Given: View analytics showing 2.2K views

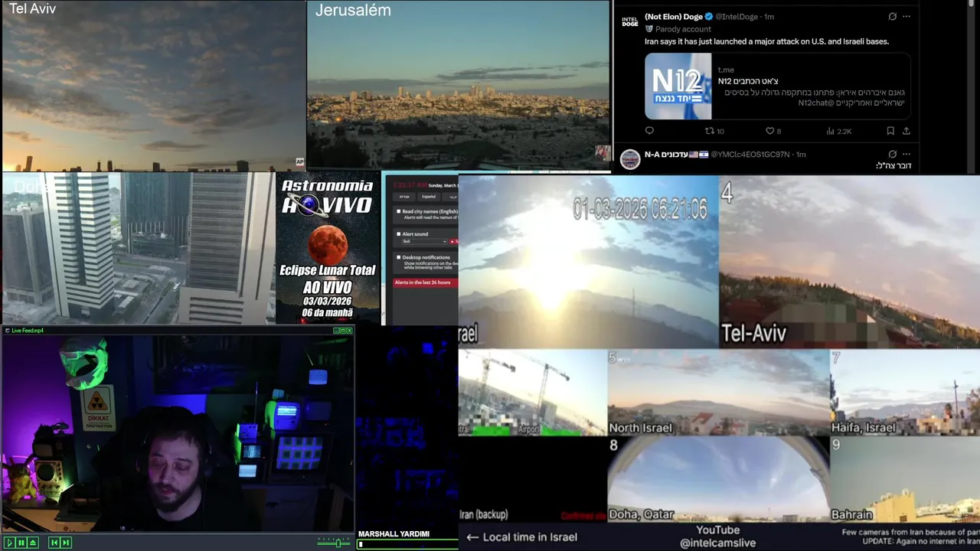Looking at the screenshot, I should pos(839,131).
